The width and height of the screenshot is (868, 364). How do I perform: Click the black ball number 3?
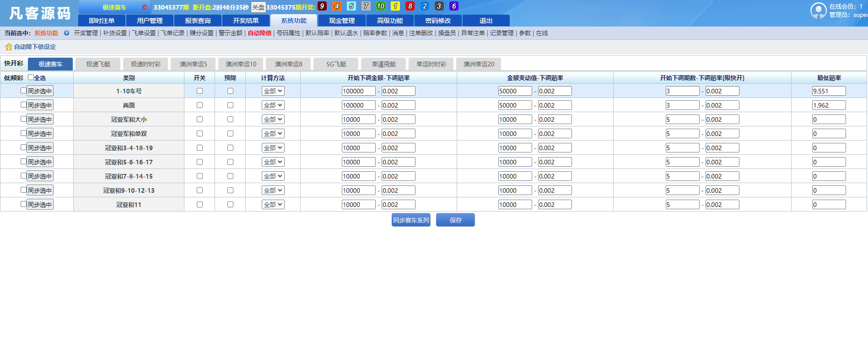point(439,6)
